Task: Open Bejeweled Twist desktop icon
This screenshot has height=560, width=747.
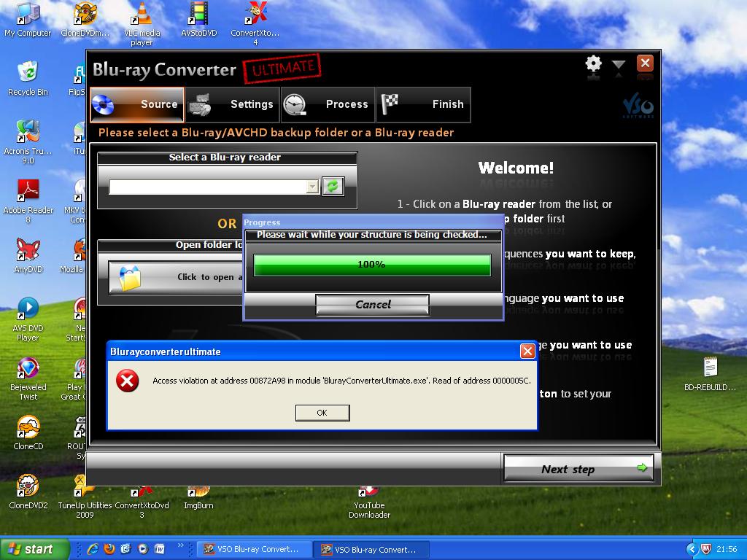Action: [28, 378]
